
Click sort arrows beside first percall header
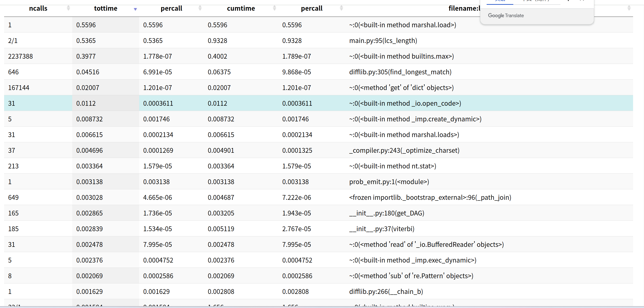click(200, 8)
